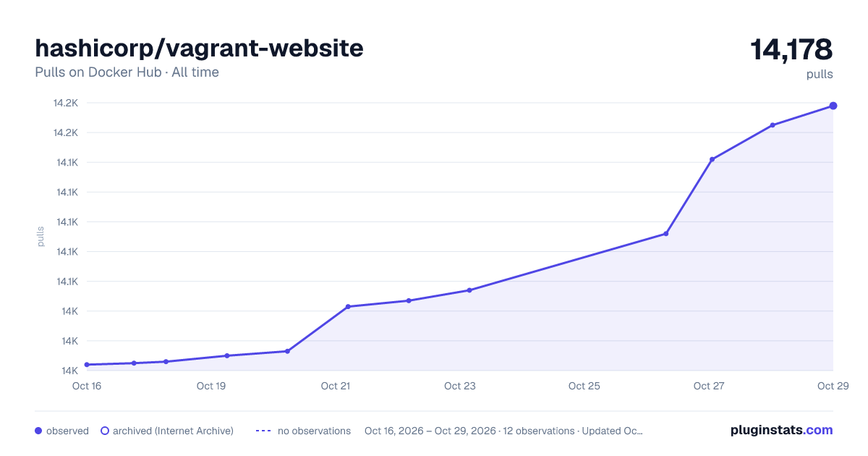Click the Oct 25 axis label
This screenshot has width=868, height=456.
(x=584, y=386)
